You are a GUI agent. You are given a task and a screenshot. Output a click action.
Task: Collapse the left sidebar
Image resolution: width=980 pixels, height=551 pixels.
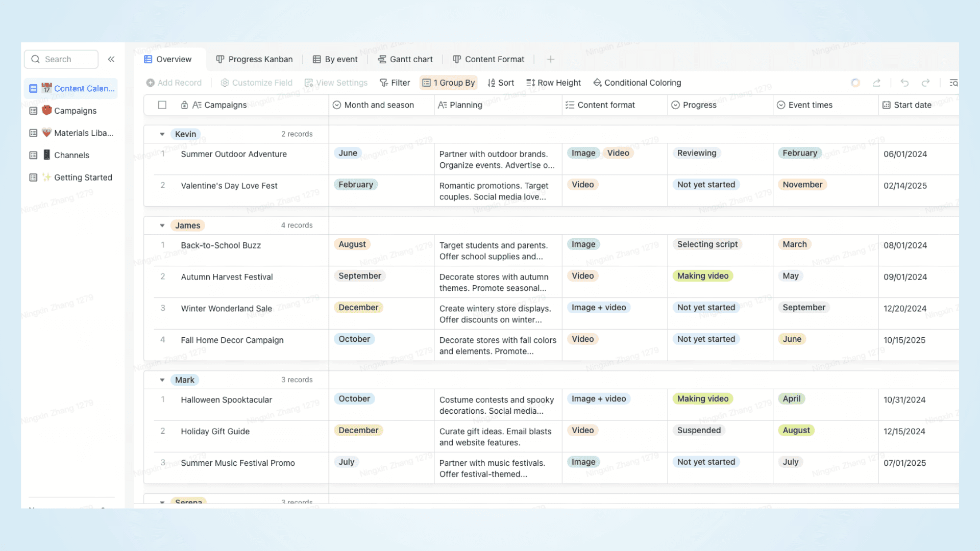tap(111, 59)
